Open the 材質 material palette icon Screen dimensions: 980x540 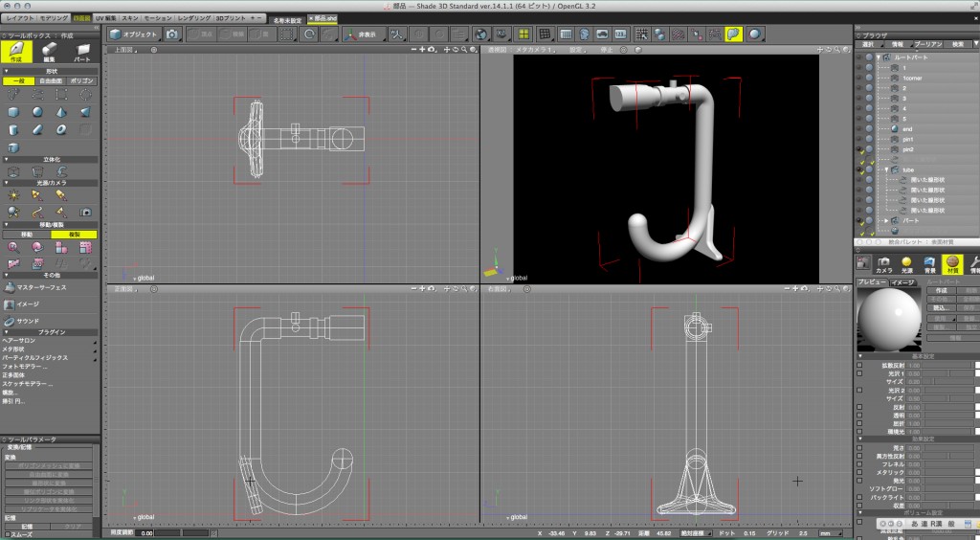tap(952, 264)
